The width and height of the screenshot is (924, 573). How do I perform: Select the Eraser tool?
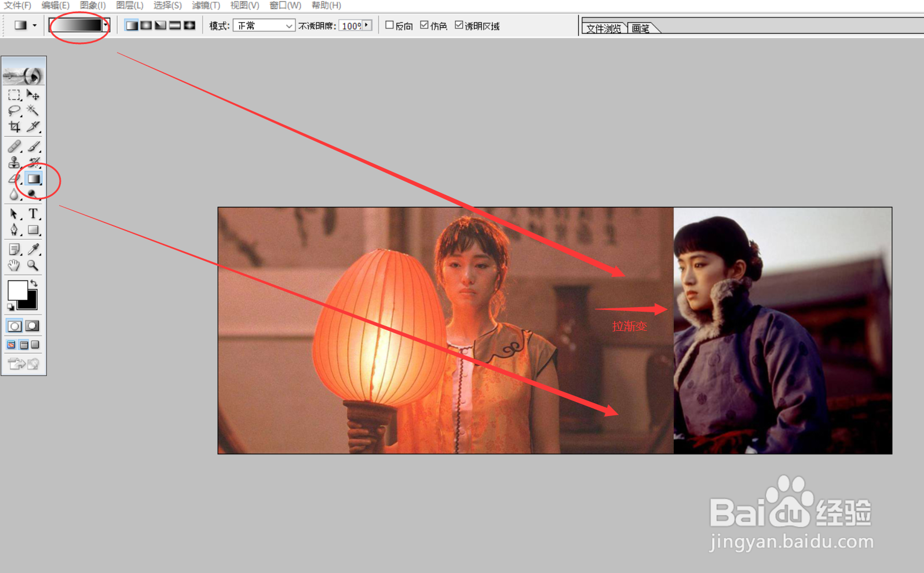point(14,178)
